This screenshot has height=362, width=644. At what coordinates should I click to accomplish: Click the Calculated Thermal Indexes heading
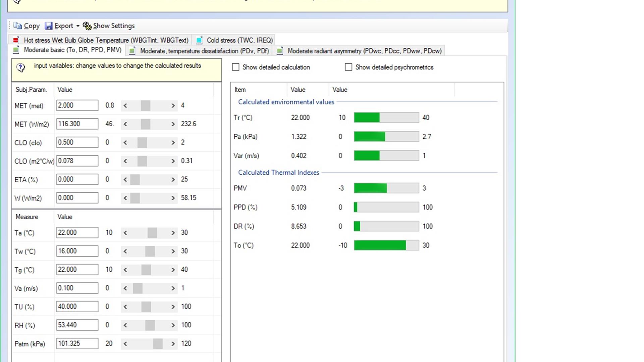pyautogui.click(x=279, y=173)
